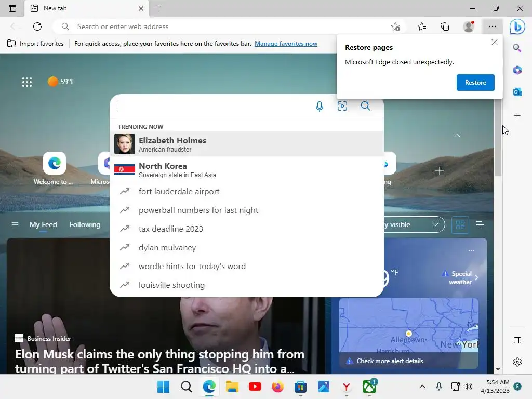Open the Elon Musk news article
This screenshot has width=532, height=399.
tap(159, 362)
